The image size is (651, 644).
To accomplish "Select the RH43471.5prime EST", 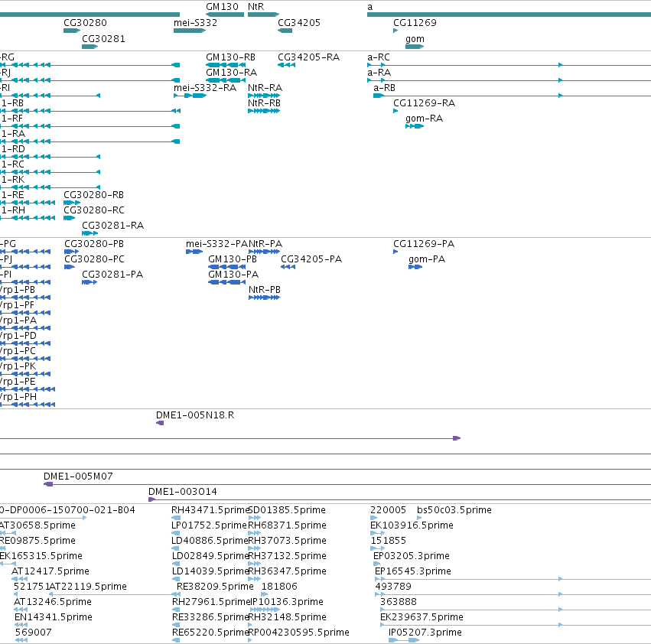I will pyautogui.click(x=176, y=518).
